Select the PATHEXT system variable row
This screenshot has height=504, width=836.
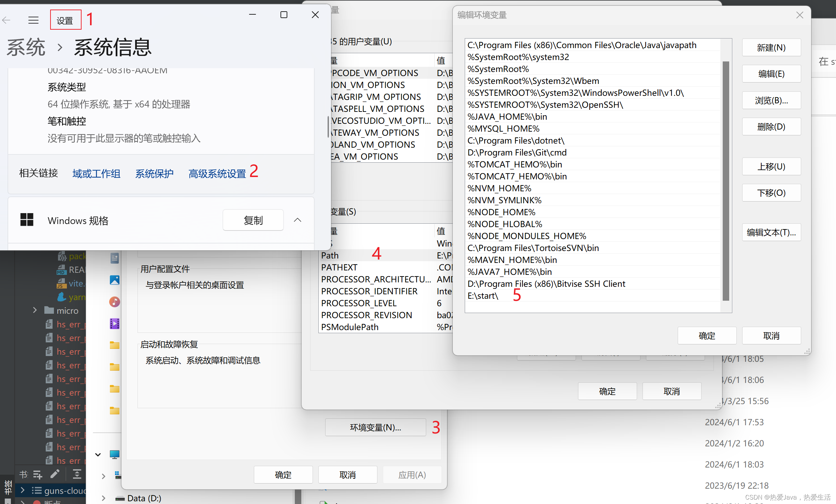[386, 267]
